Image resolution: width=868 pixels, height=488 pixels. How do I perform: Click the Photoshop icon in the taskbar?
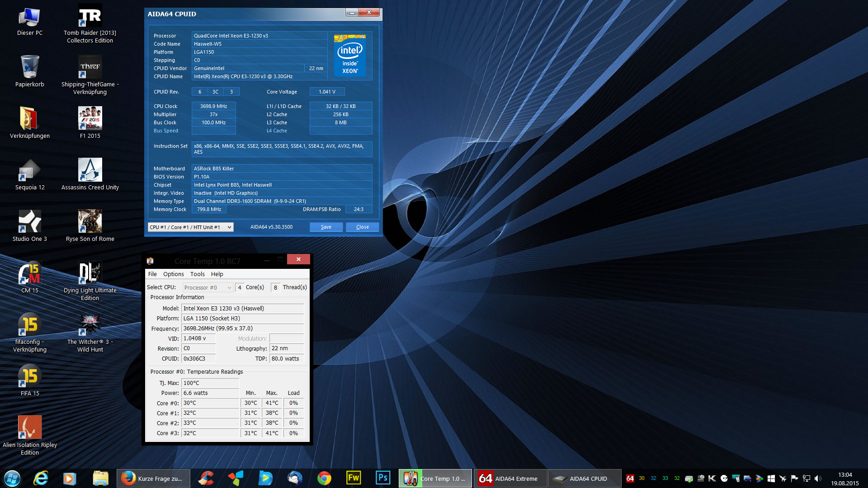coord(383,478)
